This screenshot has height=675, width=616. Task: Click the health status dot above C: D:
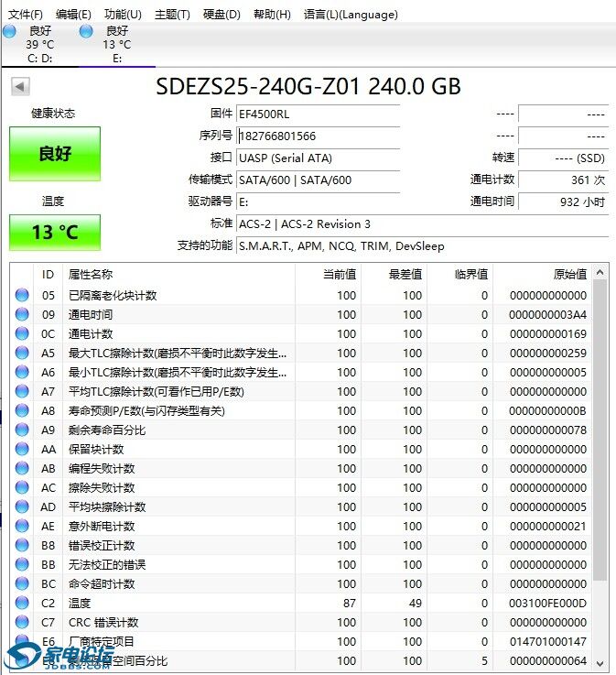pos(9,31)
